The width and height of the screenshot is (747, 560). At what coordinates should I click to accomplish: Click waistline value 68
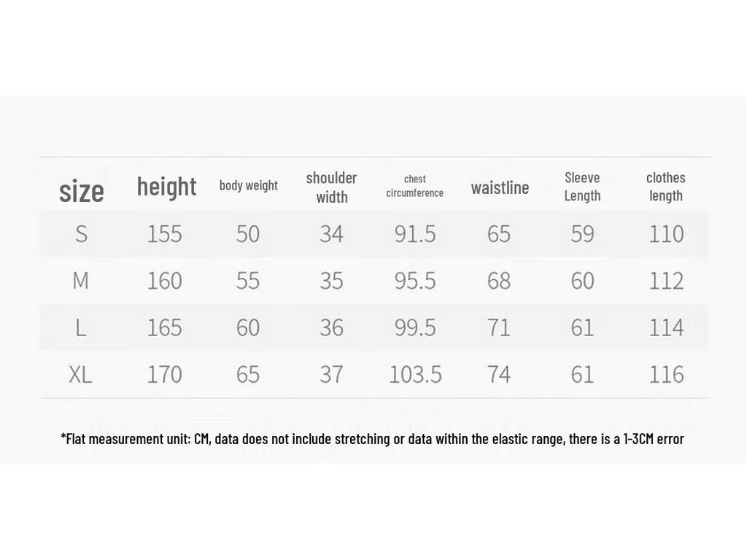pos(499,281)
